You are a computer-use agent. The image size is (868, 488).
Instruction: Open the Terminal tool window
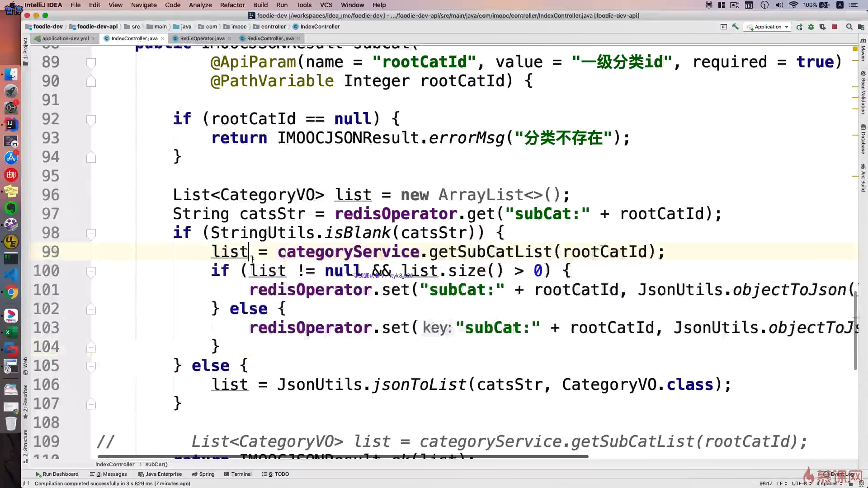[237, 474]
